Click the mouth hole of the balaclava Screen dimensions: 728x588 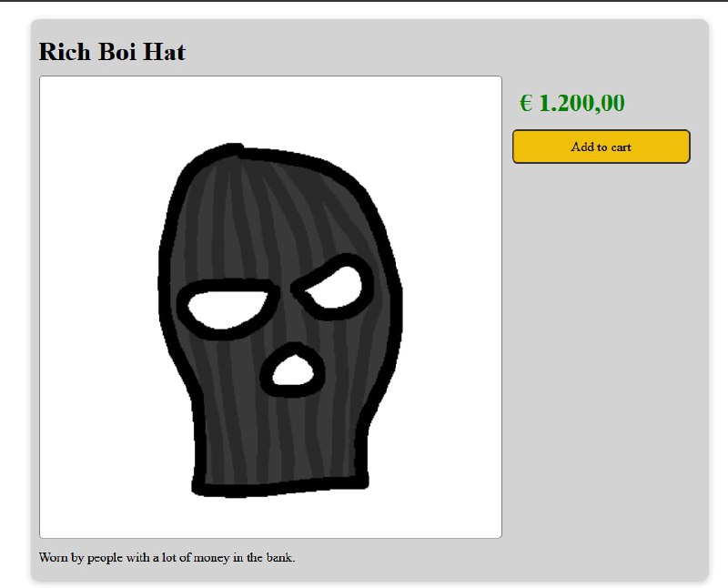[292, 370]
